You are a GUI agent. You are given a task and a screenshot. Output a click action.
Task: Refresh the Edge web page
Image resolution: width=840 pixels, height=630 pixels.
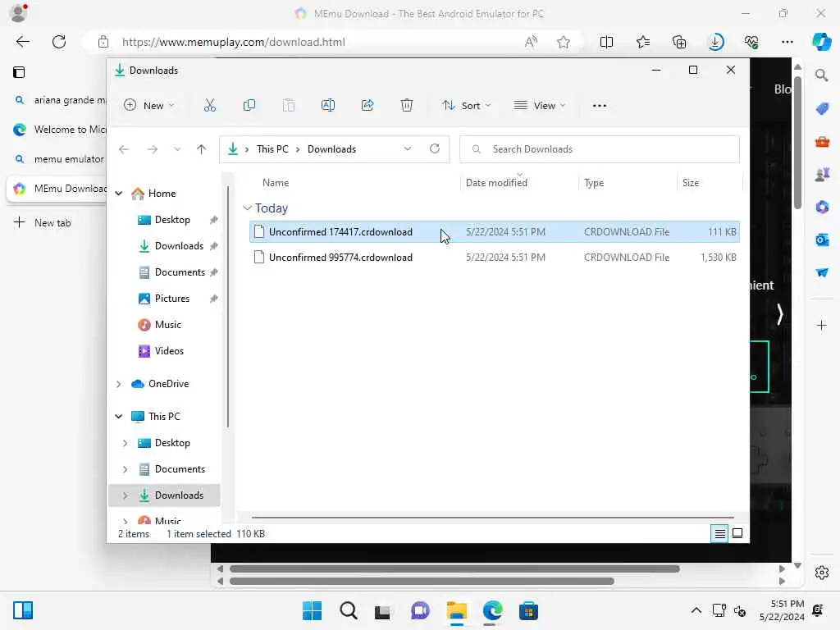coord(59,42)
